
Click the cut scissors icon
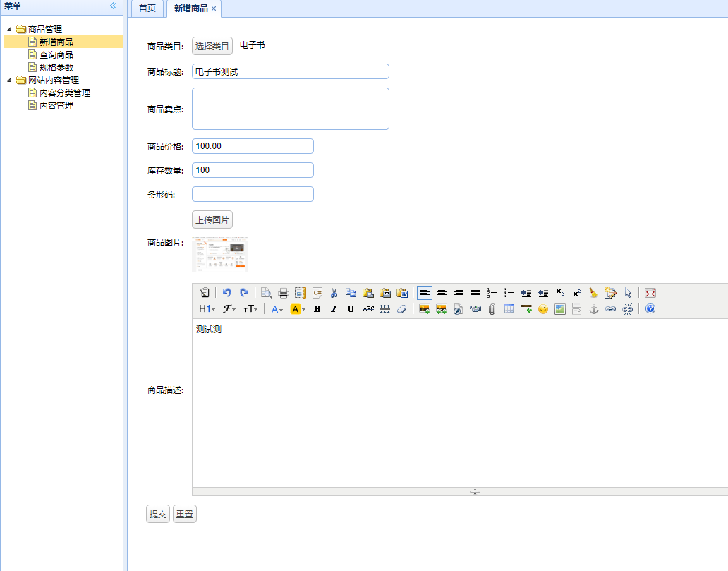(x=334, y=293)
